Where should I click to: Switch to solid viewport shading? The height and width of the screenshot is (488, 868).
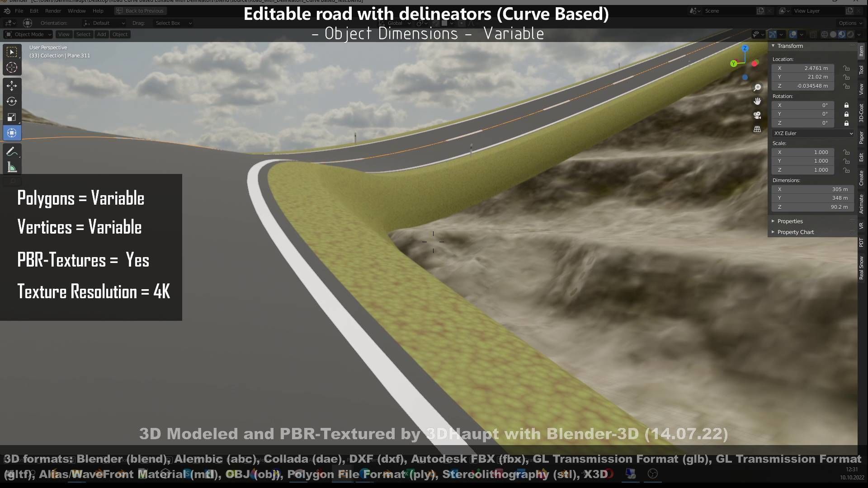tap(833, 34)
